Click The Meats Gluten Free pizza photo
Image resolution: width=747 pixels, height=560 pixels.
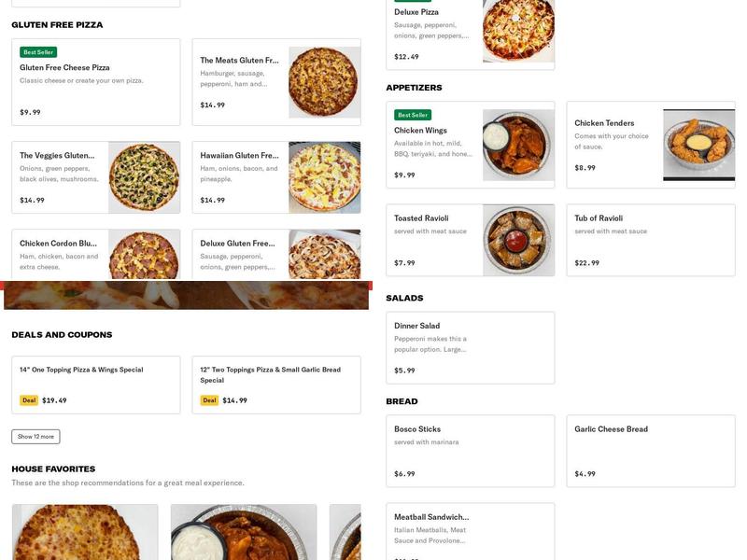tap(325, 84)
